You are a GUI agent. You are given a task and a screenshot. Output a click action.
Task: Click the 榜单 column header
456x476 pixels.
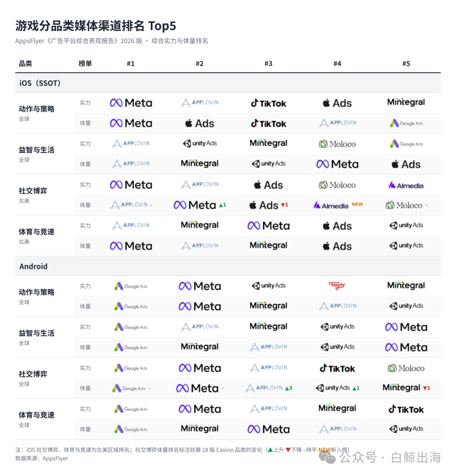pyautogui.click(x=85, y=63)
